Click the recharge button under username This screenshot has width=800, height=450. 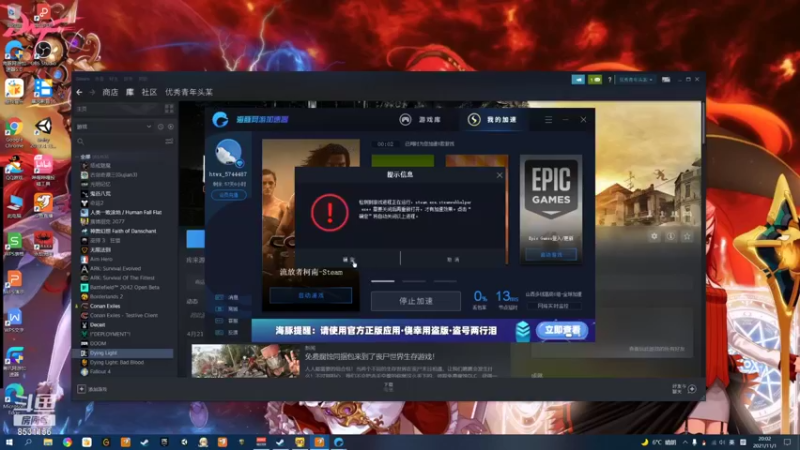click(229, 195)
